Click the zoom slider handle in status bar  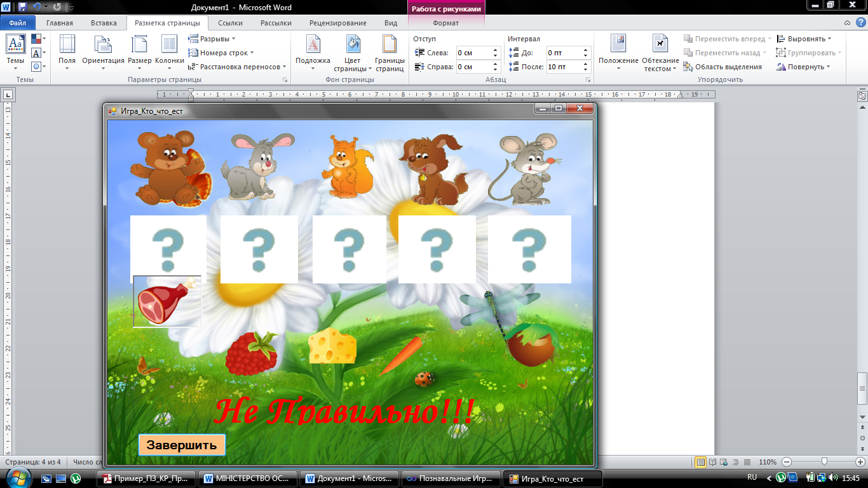tap(824, 462)
